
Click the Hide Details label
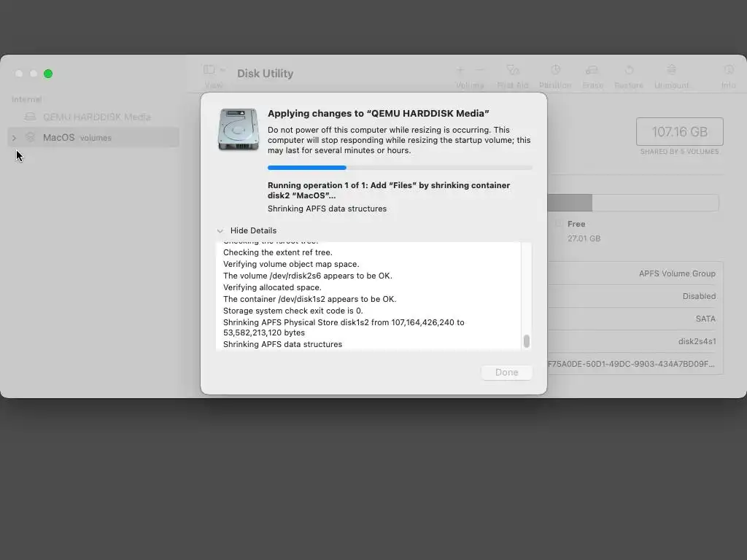pos(253,230)
